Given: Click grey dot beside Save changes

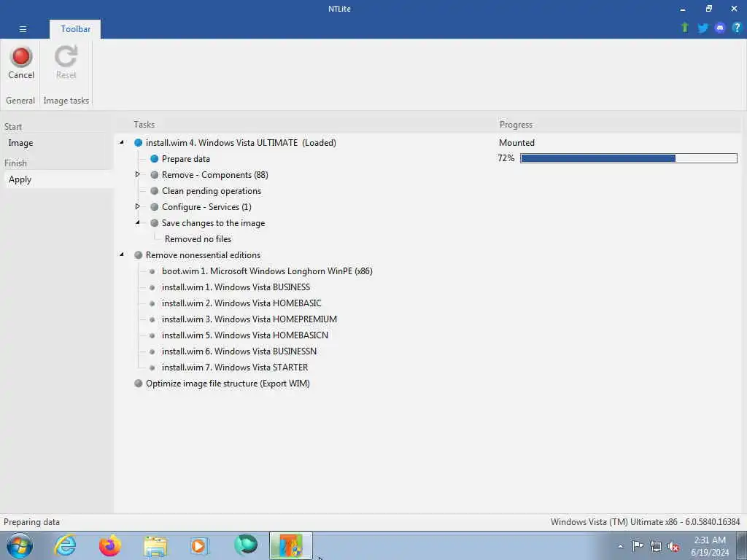Looking at the screenshot, I should (155, 223).
